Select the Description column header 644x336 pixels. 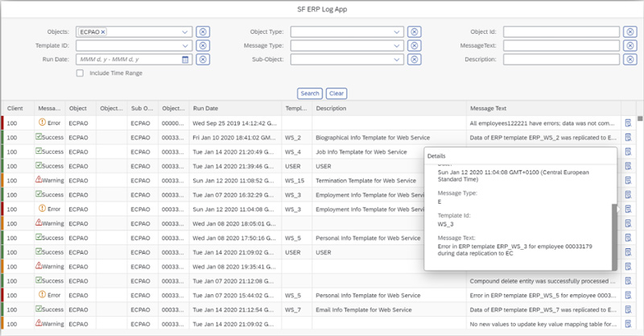(x=389, y=109)
